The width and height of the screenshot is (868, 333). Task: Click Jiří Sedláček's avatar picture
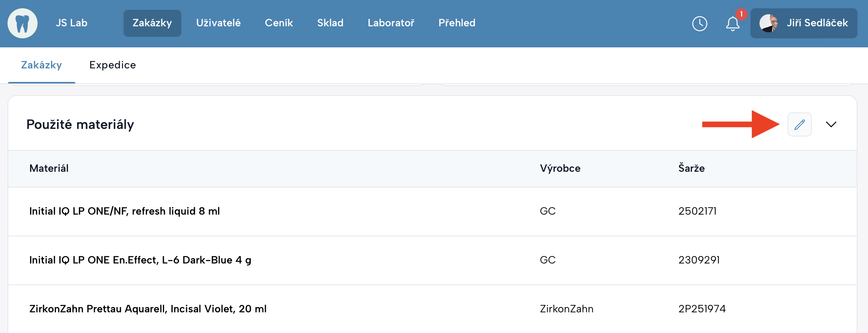768,23
